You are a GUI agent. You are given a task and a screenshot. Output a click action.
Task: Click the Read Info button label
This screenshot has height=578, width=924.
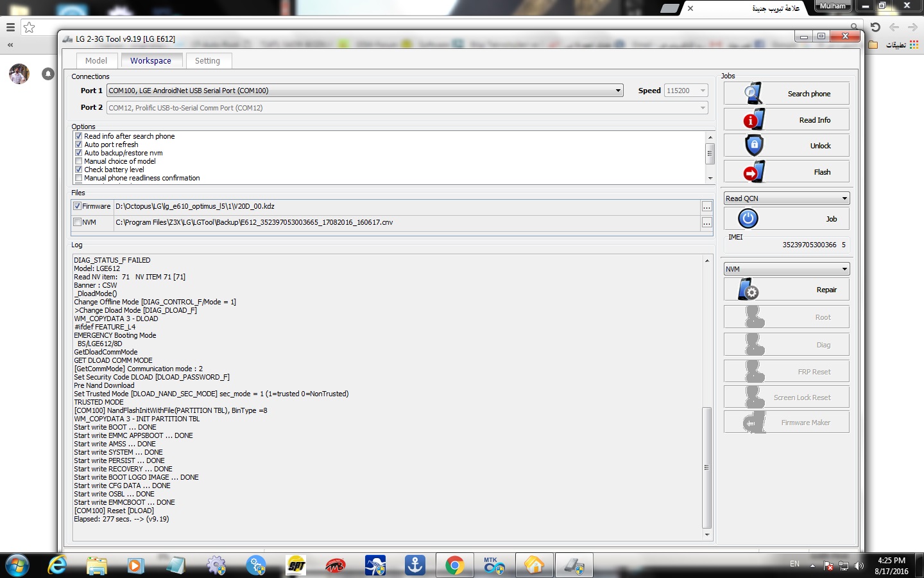pyautogui.click(x=815, y=120)
